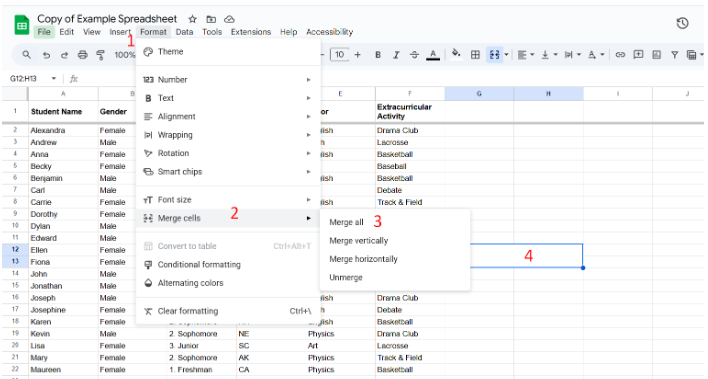Open the Data menu
The width and height of the screenshot is (708, 379).
[x=184, y=32]
